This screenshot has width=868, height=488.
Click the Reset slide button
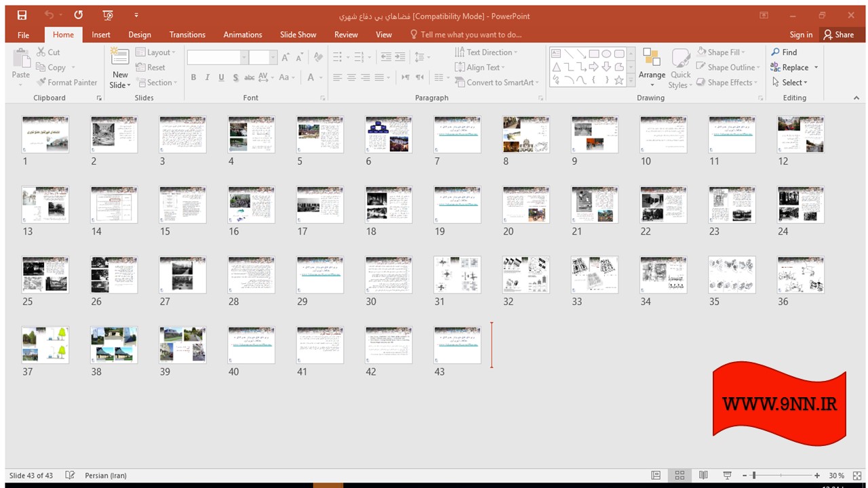151,67
